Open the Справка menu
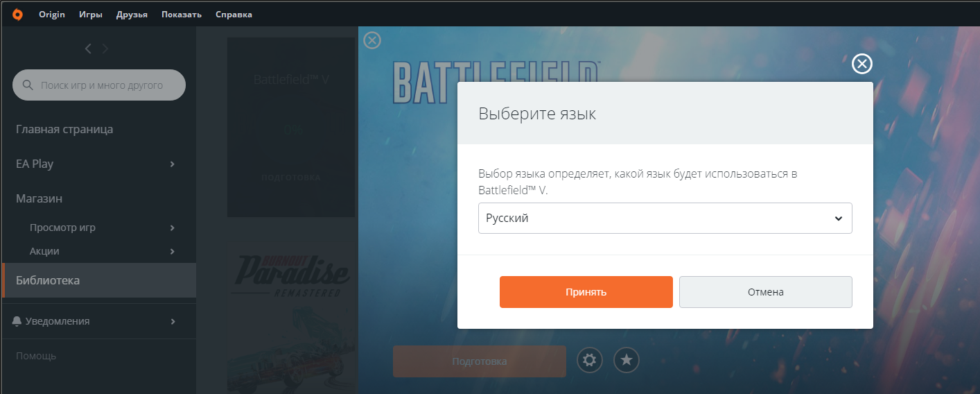The image size is (980, 394). pos(234,15)
